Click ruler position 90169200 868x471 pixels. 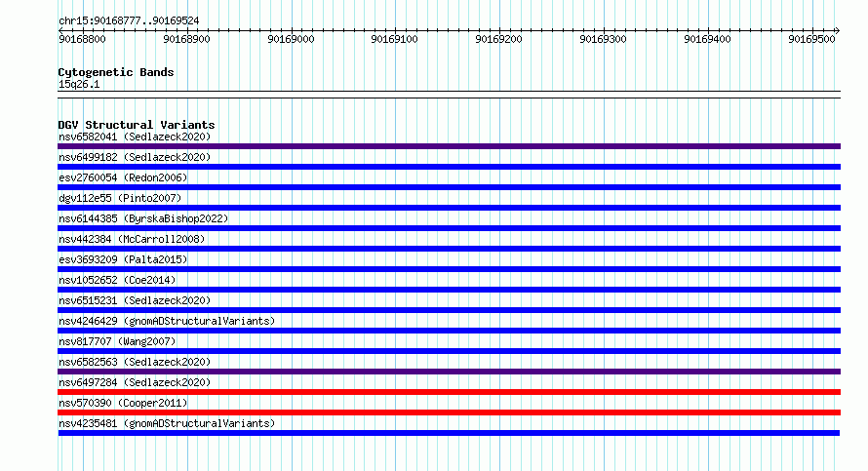tap(498, 39)
